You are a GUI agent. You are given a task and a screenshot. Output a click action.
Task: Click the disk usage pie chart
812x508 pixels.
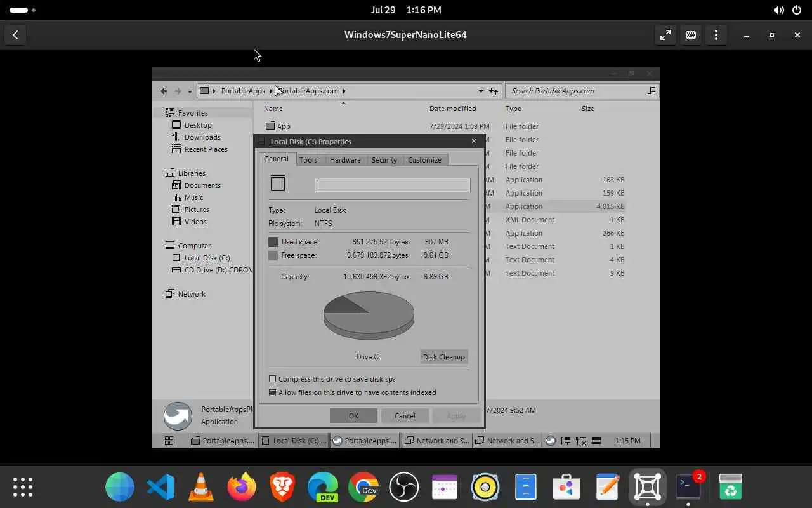[x=369, y=316]
